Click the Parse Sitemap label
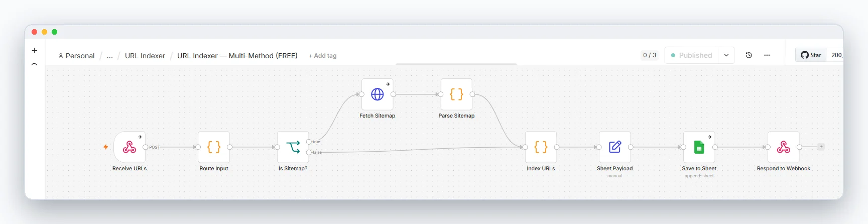The image size is (868, 224). 456,116
